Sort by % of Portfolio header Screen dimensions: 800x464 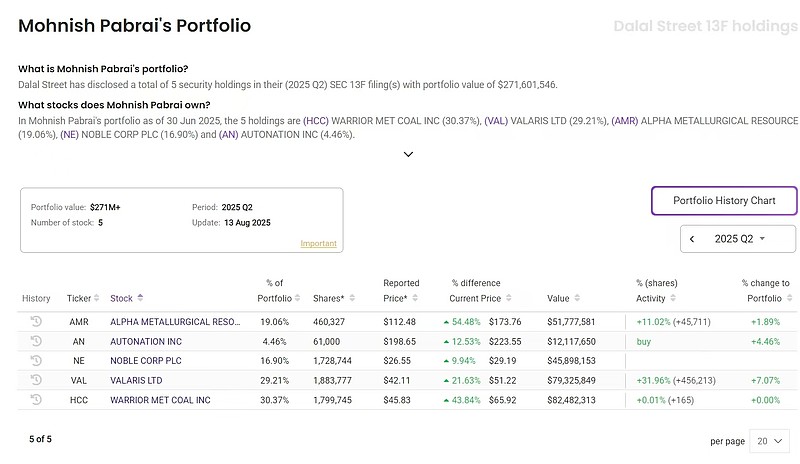pyautogui.click(x=275, y=291)
